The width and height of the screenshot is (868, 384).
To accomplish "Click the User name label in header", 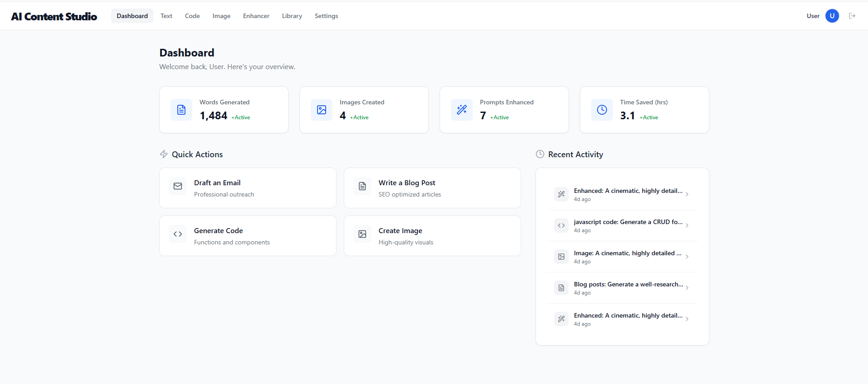I will point(813,16).
